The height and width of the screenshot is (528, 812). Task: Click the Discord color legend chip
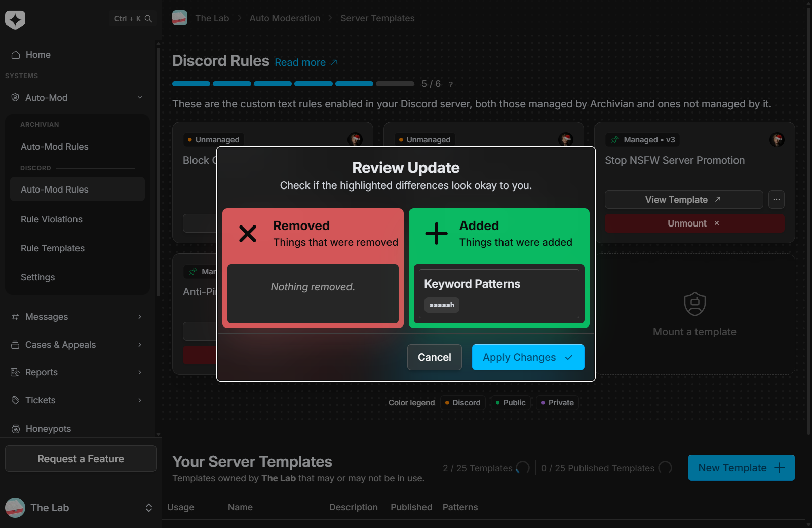pos(462,403)
